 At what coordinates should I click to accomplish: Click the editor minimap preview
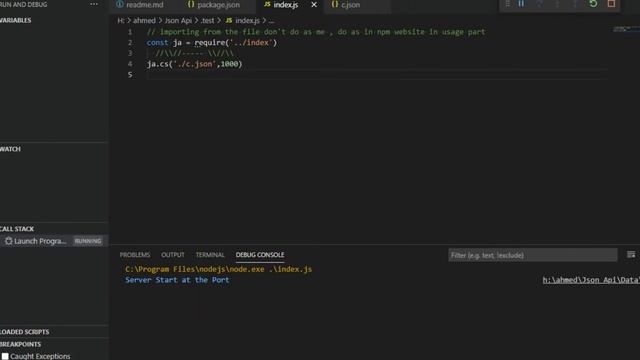pyautogui.click(x=626, y=29)
